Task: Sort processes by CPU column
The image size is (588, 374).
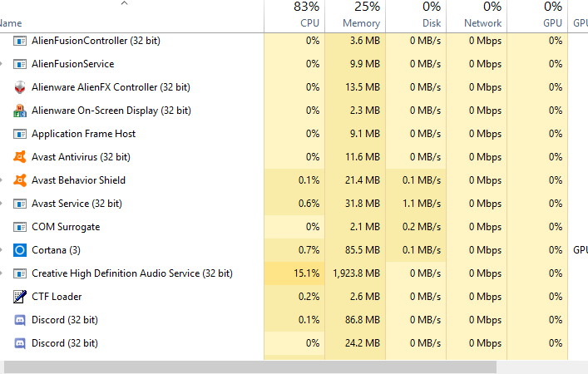Action: coord(294,16)
